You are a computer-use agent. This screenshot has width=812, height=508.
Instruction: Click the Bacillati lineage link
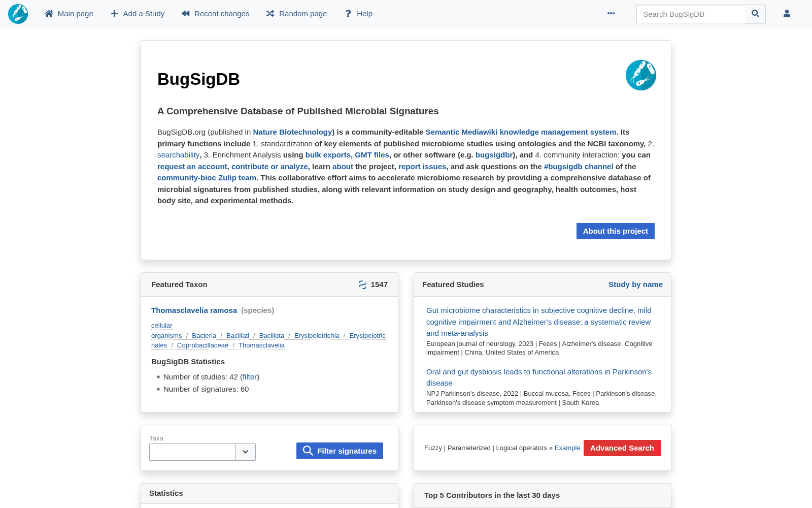(238, 336)
